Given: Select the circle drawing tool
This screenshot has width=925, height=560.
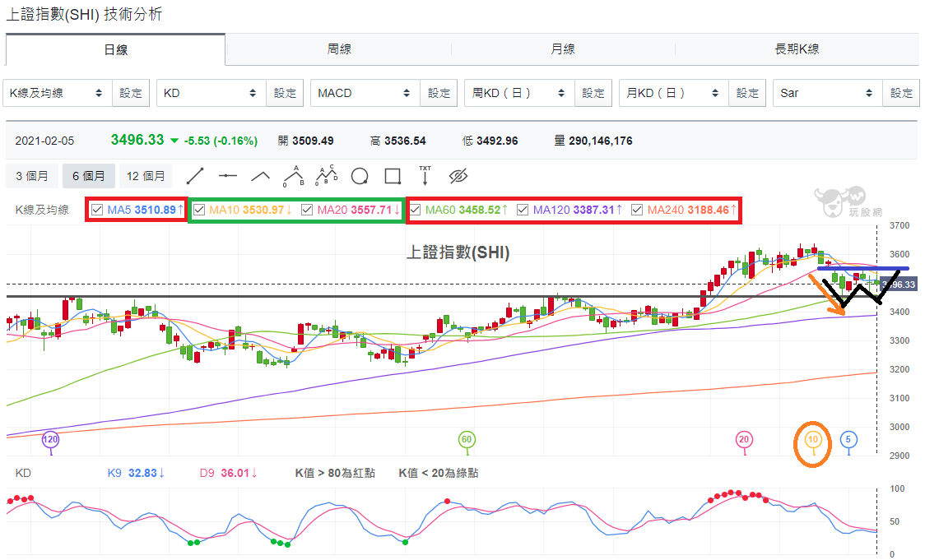Looking at the screenshot, I should pyautogui.click(x=360, y=176).
